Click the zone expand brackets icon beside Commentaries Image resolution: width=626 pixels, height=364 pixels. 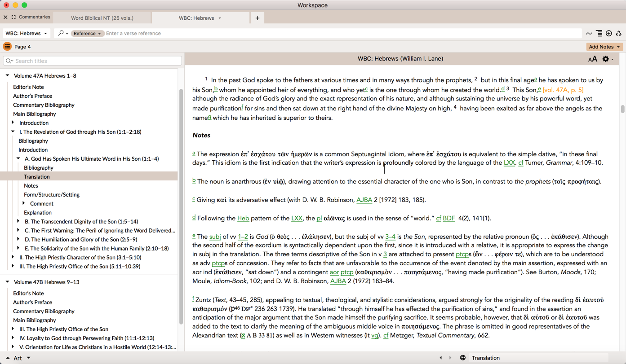pyautogui.click(x=13, y=17)
